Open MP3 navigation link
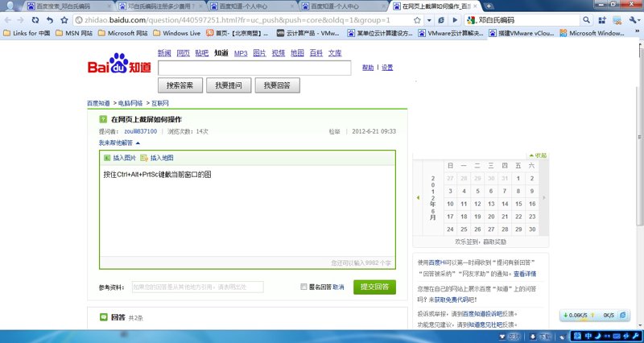Image resolution: width=644 pixels, height=343 pixels. pyautogui.click(x=241, y=53)
